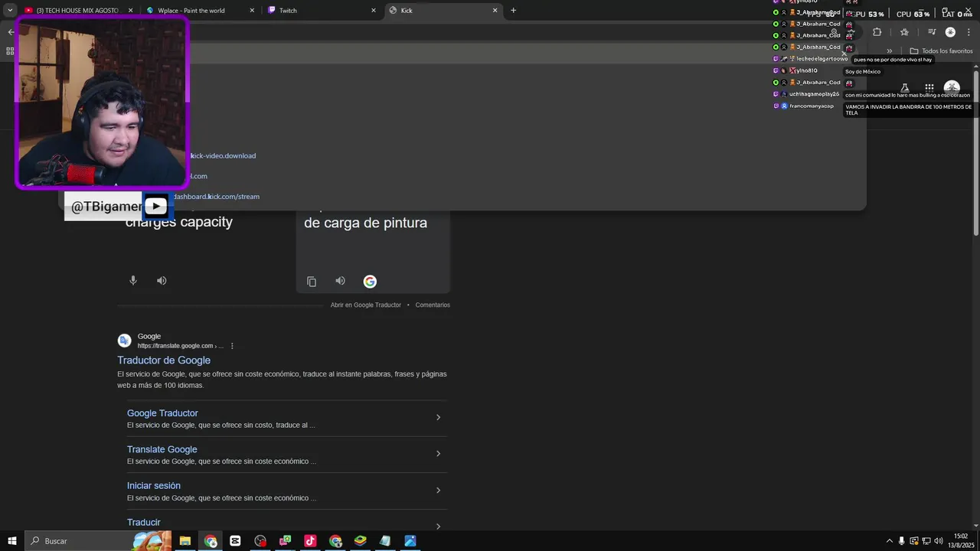Open the Google account avatar
980x551 pixels.
click(952, 88)
